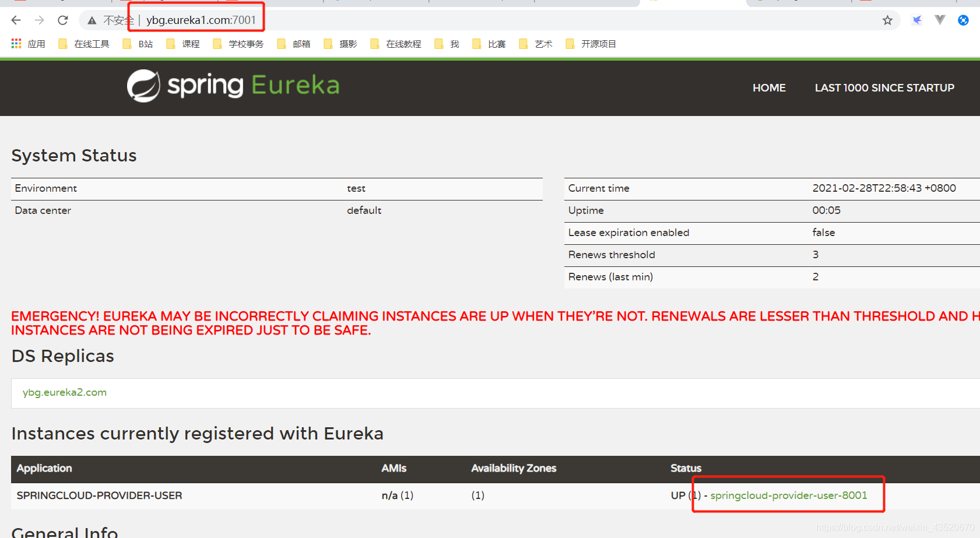
Task: Select the Renews threshold value 3
Action: [816, 255]
